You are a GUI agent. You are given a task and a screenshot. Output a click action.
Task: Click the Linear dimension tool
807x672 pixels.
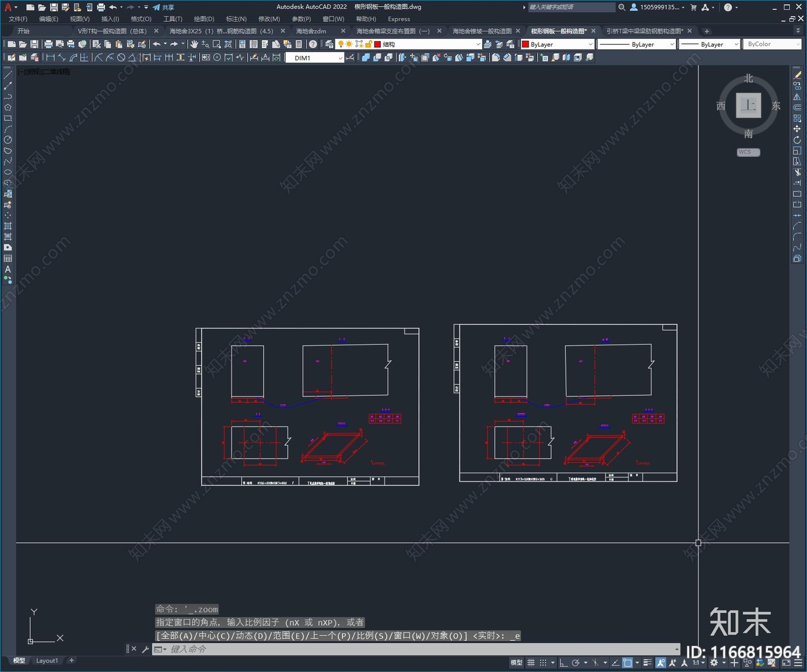click(x=50, y=57)
